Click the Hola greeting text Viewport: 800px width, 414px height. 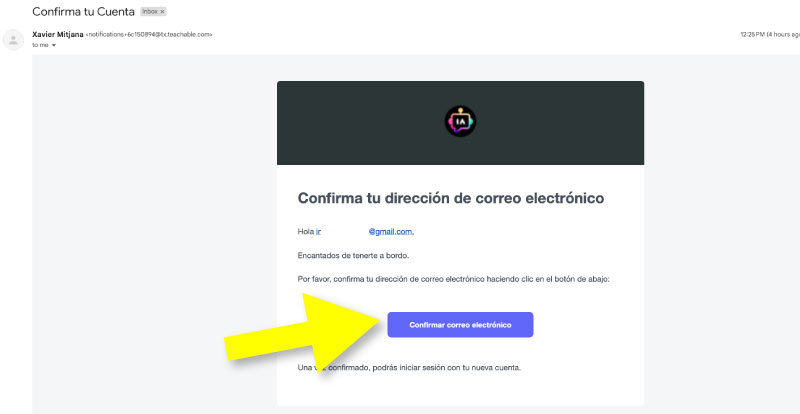click(x=306, y=232)
